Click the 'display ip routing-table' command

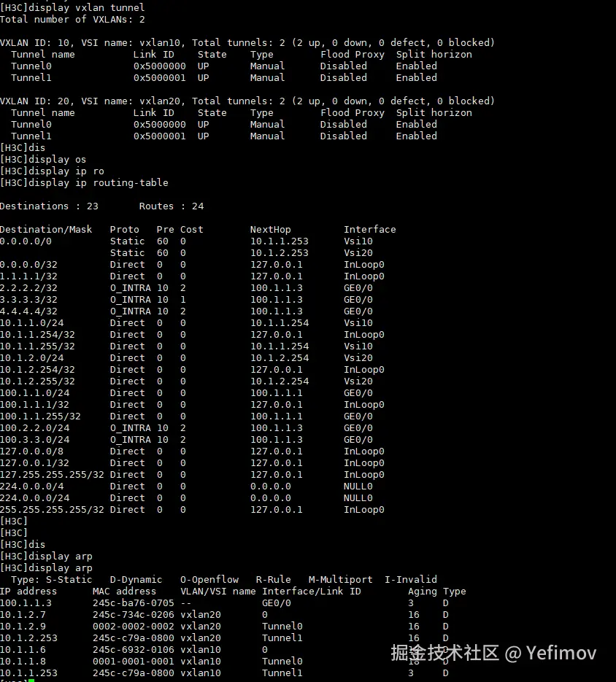84,182
